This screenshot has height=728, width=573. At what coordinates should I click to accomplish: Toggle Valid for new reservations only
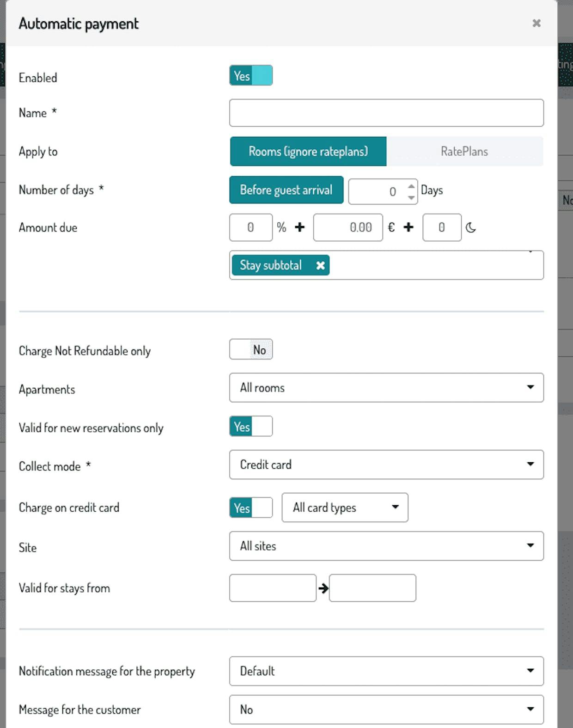[x=251, y=427]
